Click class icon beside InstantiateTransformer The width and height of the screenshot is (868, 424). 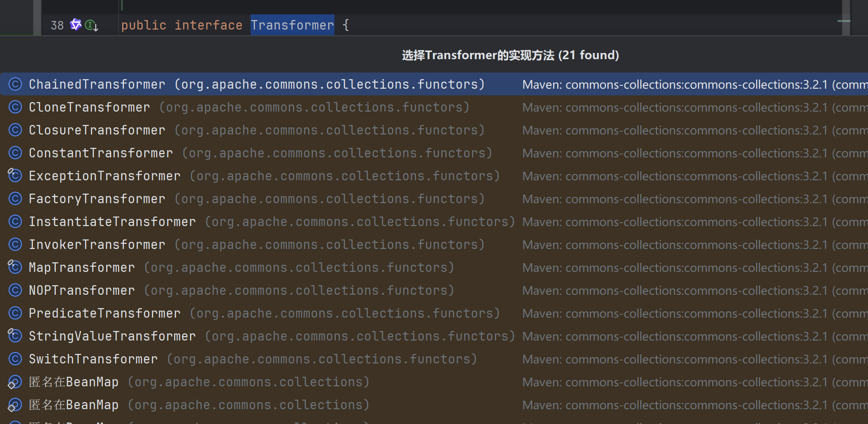tap(15, 222)
